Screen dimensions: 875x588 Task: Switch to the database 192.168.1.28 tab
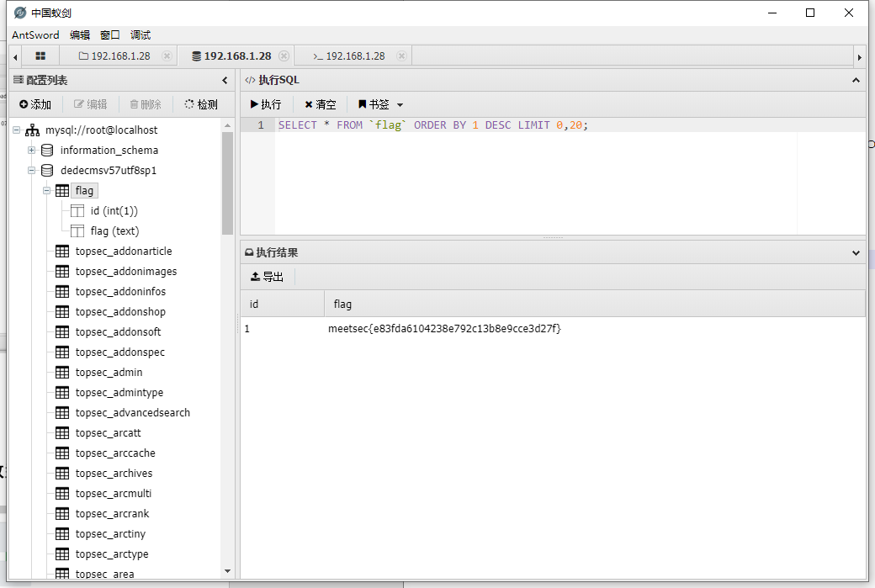coord(231,56)
